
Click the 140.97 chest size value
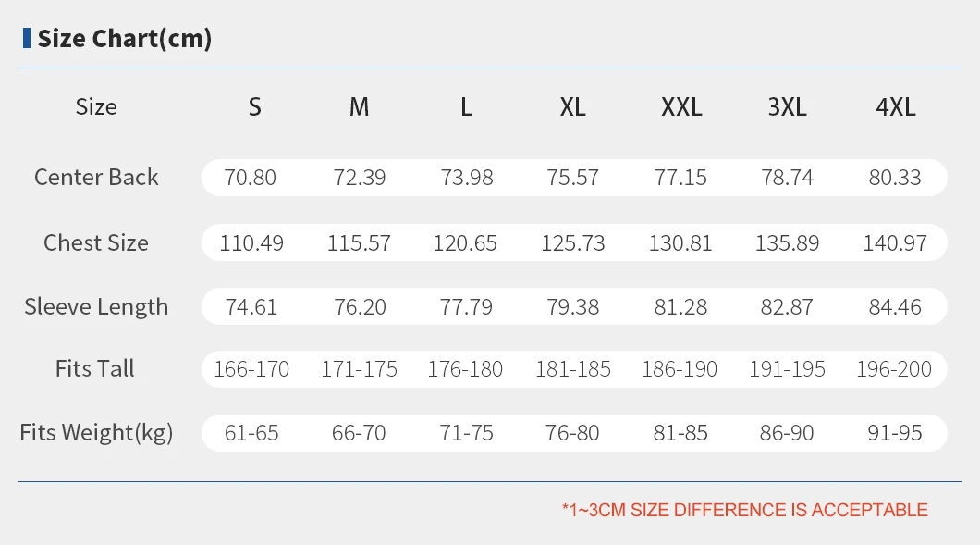(894, 243)
